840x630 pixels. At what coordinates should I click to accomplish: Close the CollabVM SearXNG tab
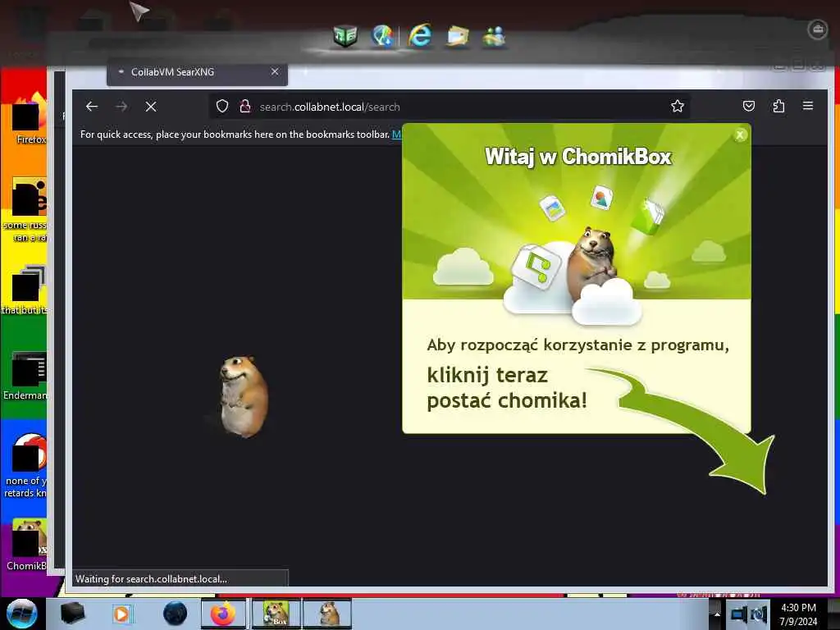[274, 71]
